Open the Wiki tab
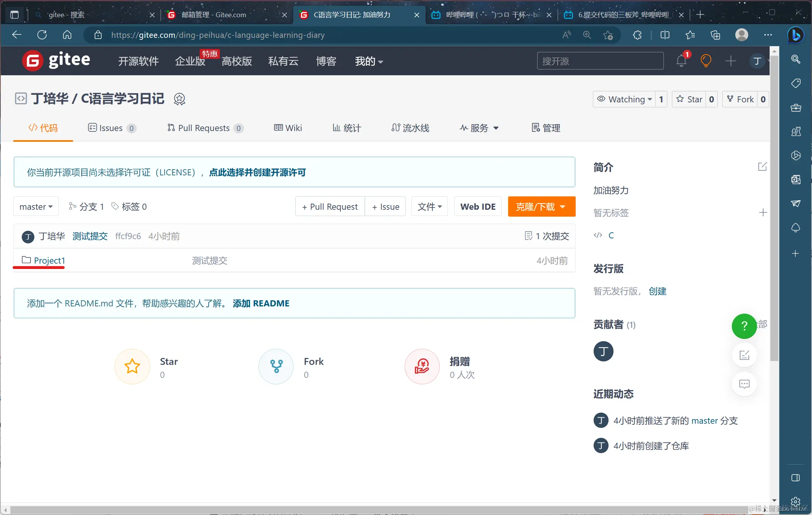812x515 pixels. (x=288, y=128)
